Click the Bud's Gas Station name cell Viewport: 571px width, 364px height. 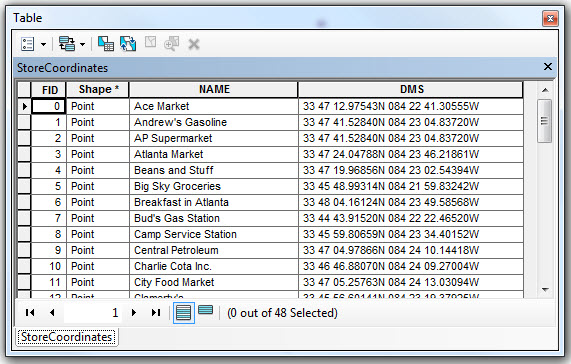pos(214,218)
